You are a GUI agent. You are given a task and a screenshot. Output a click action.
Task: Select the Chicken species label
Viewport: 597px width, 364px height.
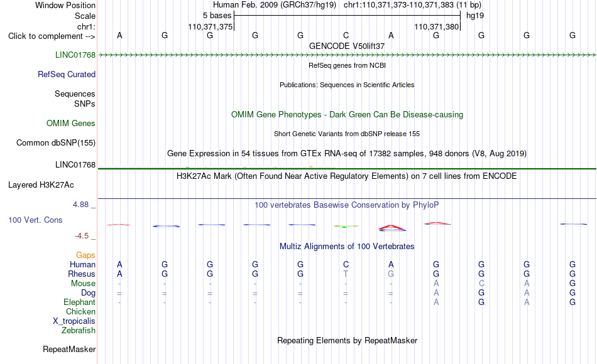tap(80, 311)
